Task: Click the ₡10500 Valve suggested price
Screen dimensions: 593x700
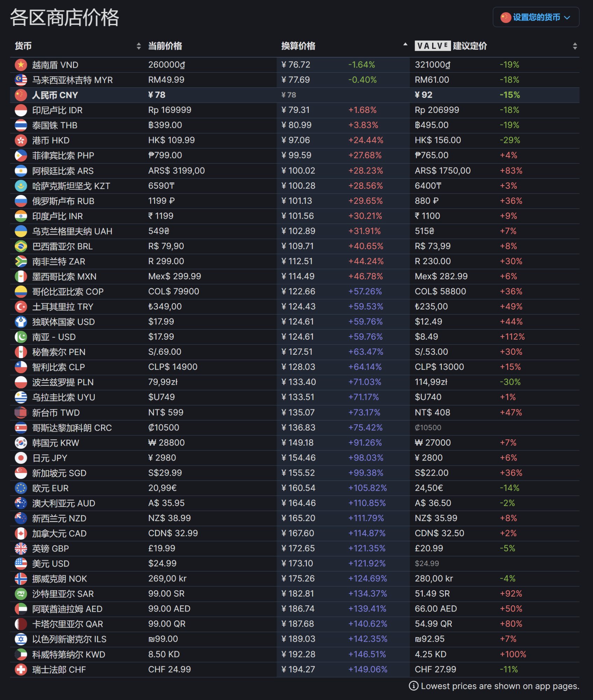Action: pos(428,427)
